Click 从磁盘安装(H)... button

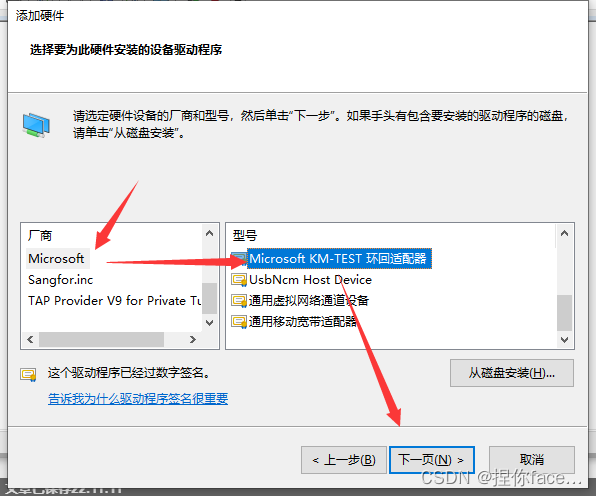coord(512,373)
